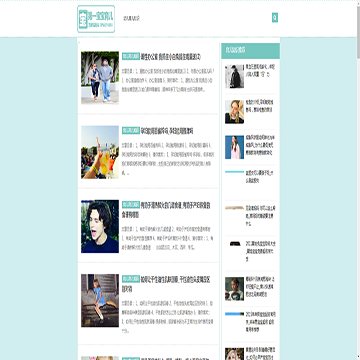Open sidebar thumbnail of person in black coat
Viewport: 360px width, 360px height.
point(234,76)
